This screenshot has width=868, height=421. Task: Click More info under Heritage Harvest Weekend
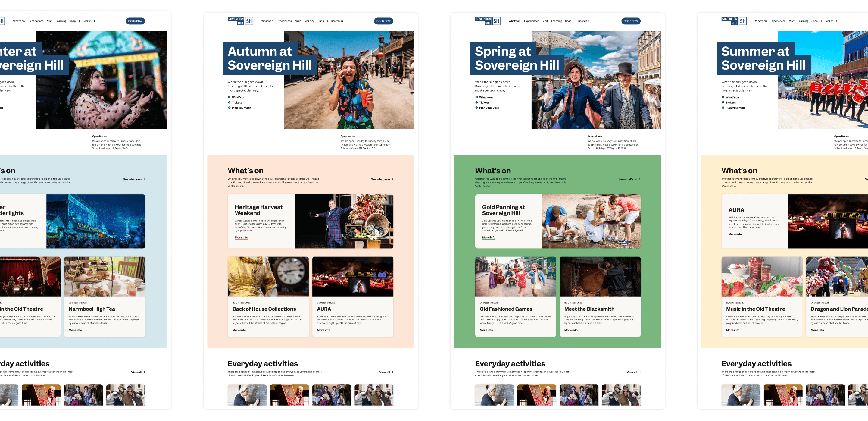click(x=241, y=238)
